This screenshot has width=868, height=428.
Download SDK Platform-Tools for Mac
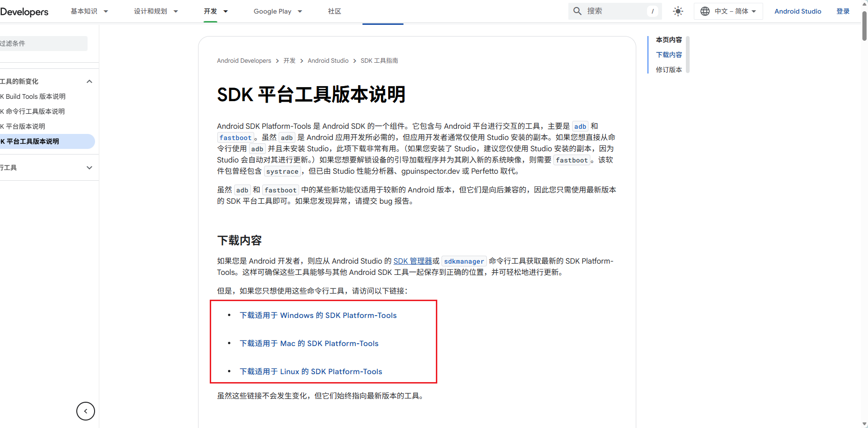tap(309, 344)
